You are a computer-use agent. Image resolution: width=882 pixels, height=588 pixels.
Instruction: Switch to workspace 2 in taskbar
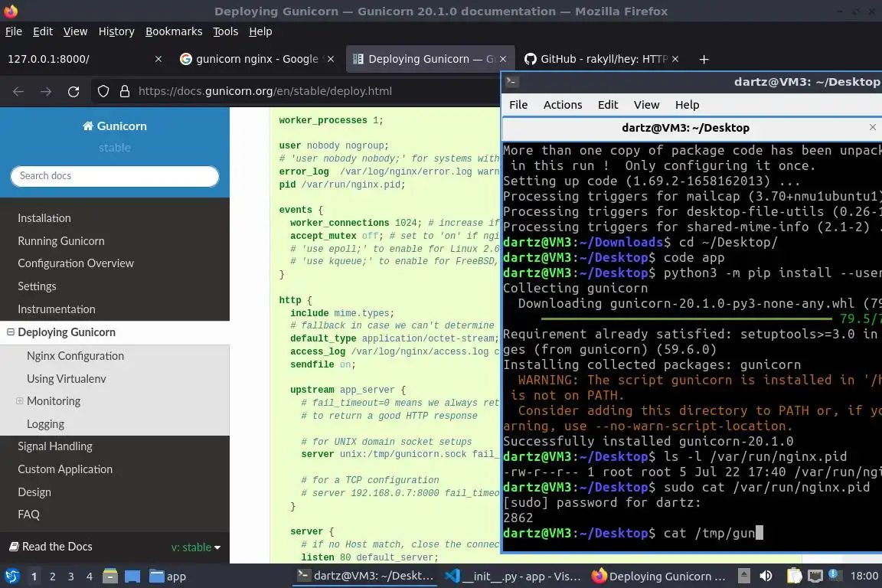(52, 577)
